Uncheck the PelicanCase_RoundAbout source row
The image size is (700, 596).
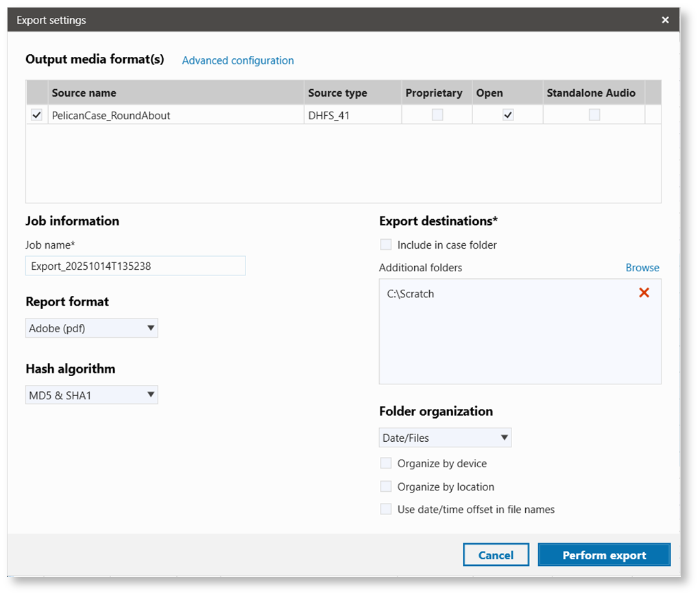pyautogui.click(x=36, y=114)
